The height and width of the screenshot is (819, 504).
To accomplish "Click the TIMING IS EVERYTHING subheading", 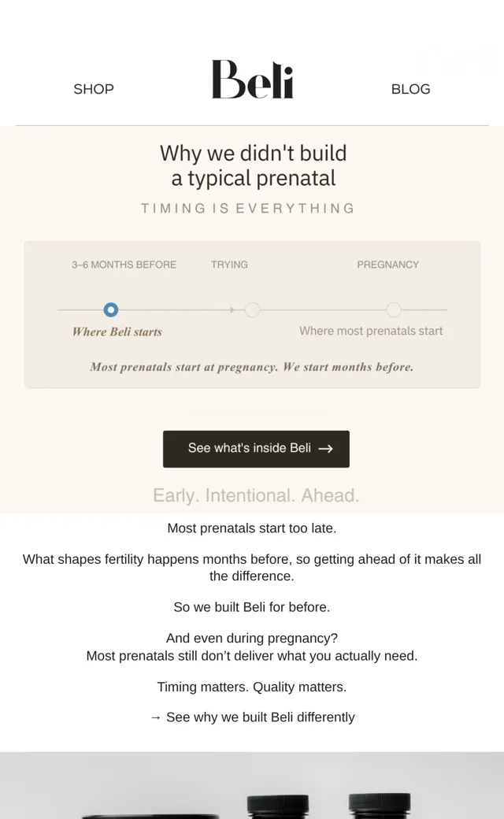I will point(248,209).
